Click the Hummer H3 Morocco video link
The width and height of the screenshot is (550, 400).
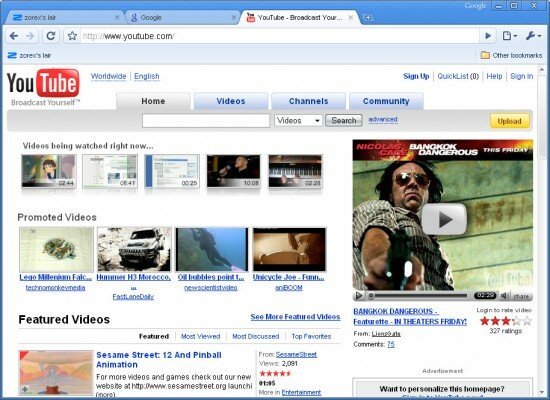[133, 277]
